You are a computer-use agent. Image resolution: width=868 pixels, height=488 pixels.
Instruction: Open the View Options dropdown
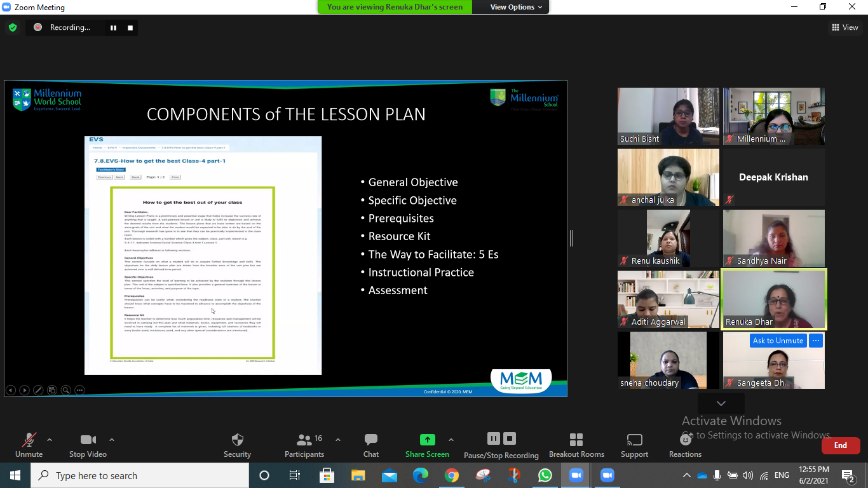click(x=517, y=7)
